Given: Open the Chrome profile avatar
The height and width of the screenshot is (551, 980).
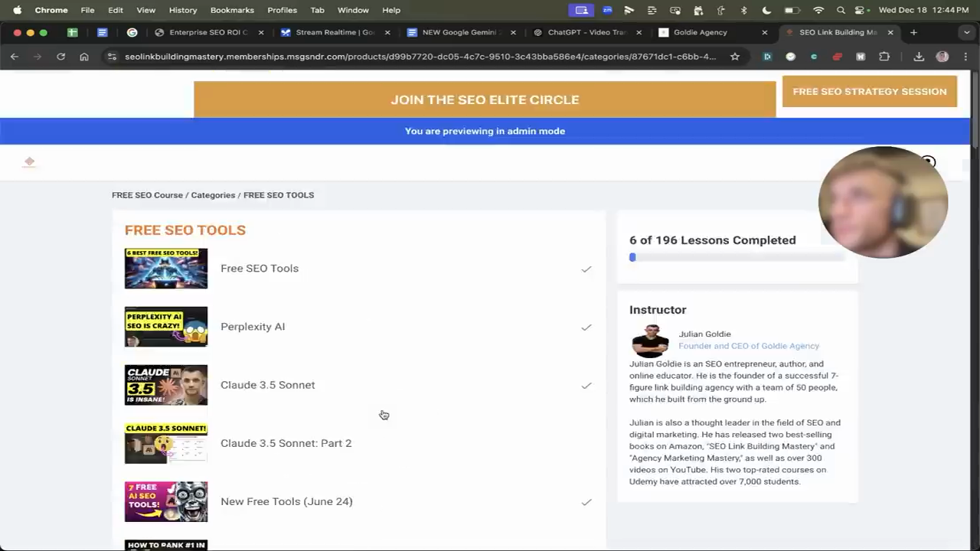Looking at the screenshot, I should pos(942,57).
